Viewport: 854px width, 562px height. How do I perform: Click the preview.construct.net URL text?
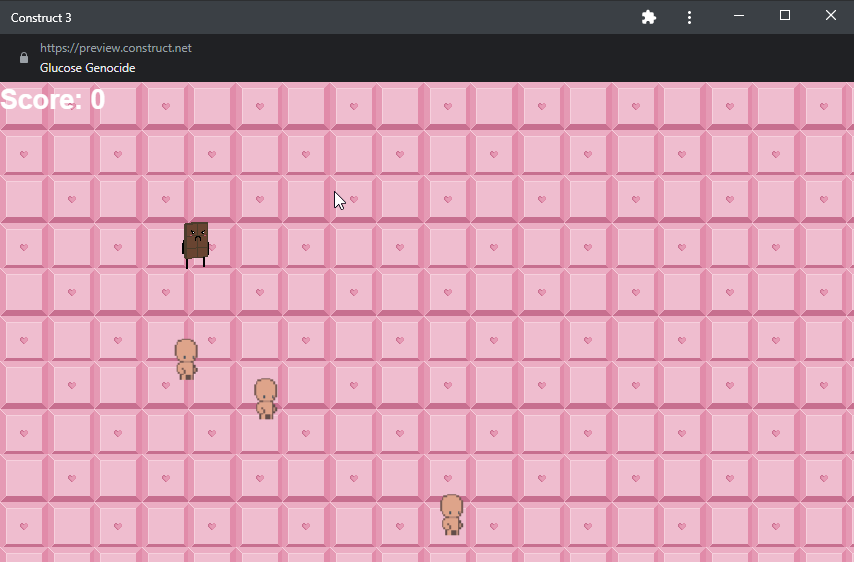[x=116, y=48]
